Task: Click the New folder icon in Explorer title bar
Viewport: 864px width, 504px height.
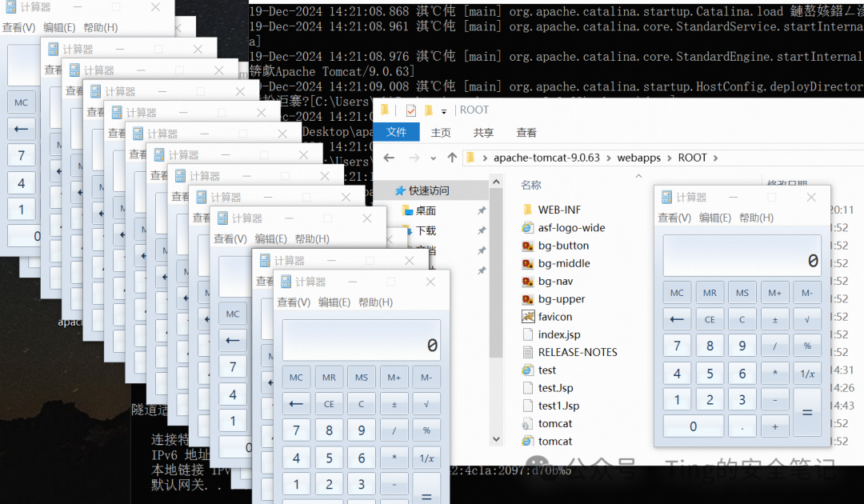Action: (428, 110)
